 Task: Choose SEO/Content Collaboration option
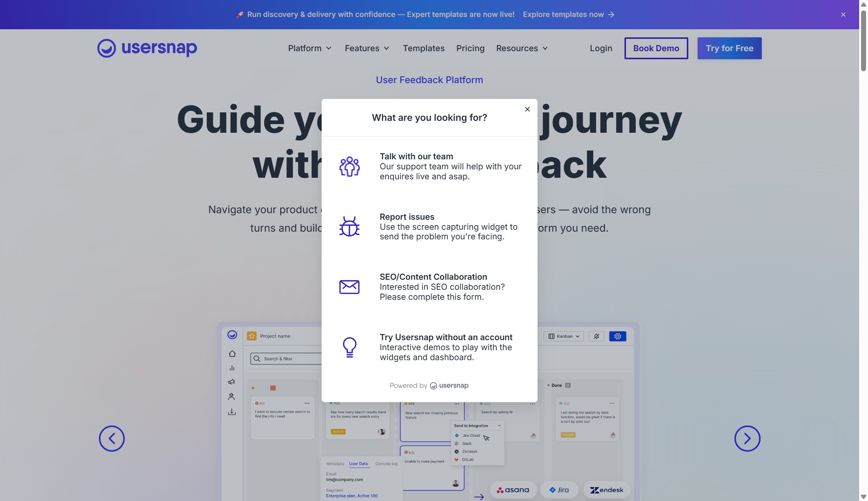[x=429, y=287]
